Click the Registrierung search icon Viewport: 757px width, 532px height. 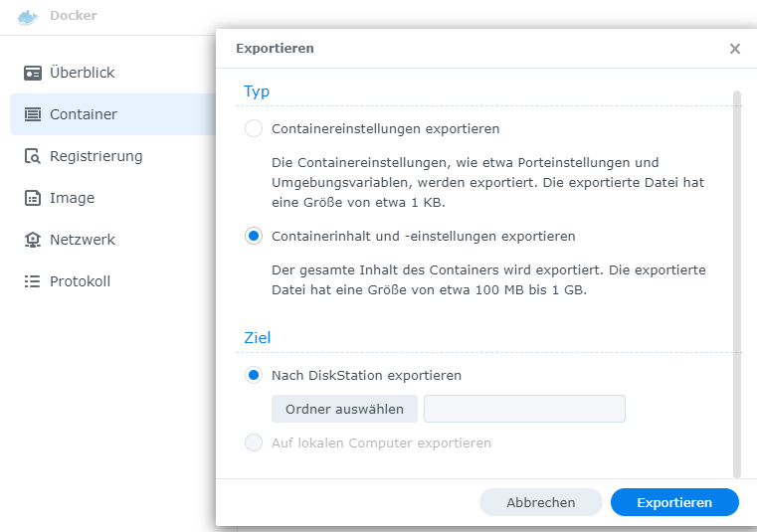coord(33,156)
